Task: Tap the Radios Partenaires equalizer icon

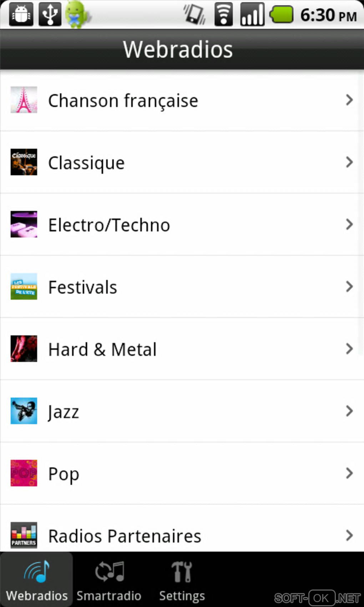Action: 24,535
